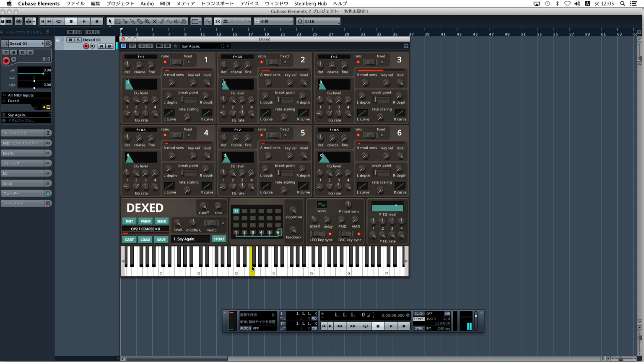The width and height of the screenshot is (644, 362).
Task: Select the Eraser tool in toolbar
Action: (140, 21)
